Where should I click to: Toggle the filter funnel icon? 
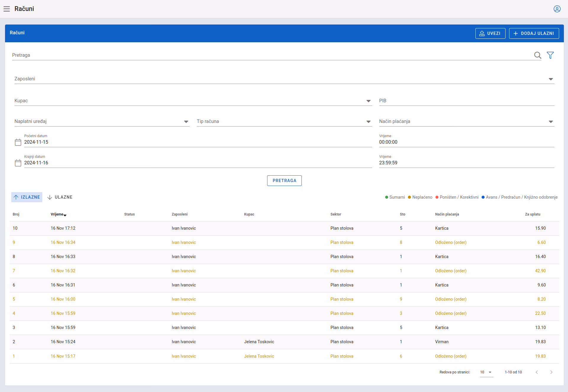tap(550, 55)
